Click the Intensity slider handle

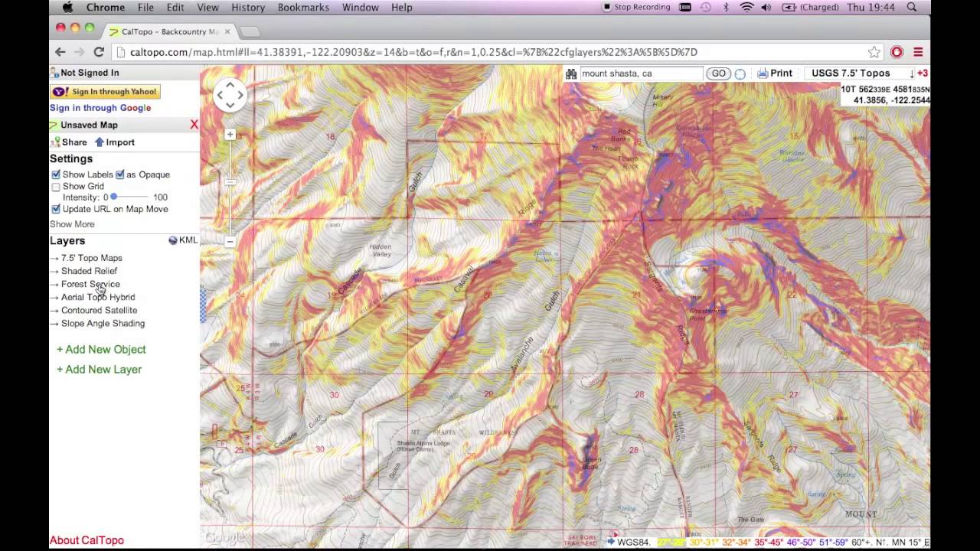pos(113,197)
